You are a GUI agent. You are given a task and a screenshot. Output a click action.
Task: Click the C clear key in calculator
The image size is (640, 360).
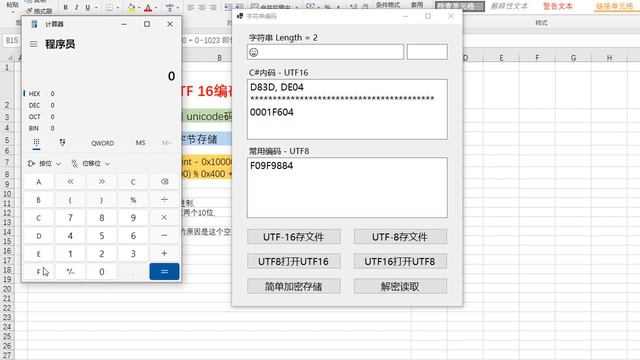[x=133, y=182]
